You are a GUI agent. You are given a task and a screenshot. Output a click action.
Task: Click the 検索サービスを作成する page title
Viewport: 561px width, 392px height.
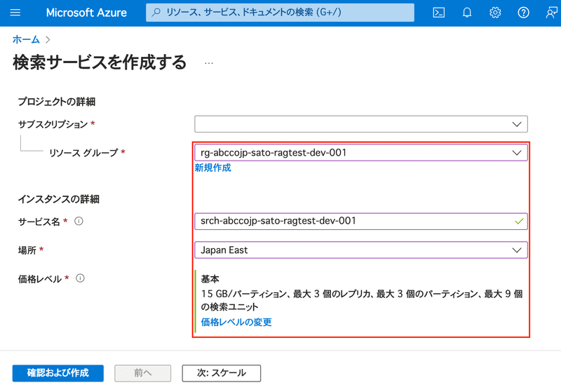(100, 62)
